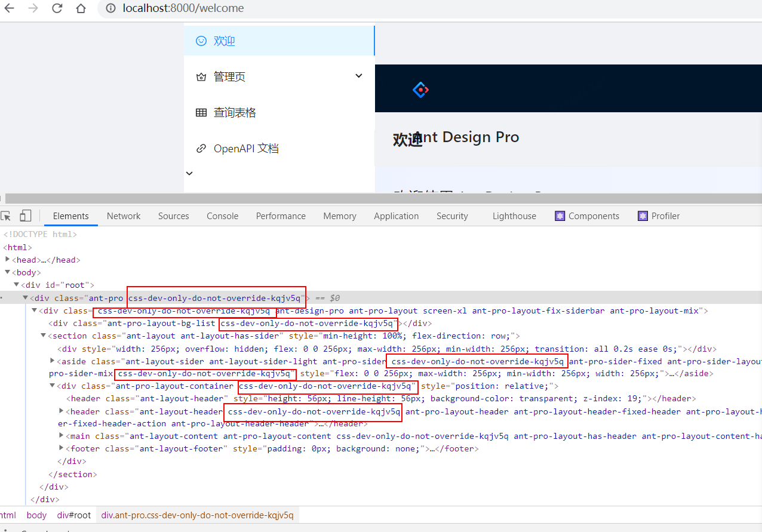This screenshot has width=762, height=532.
Task: Switch to the Lighthouse tab
Action: [x=514, y=216]
